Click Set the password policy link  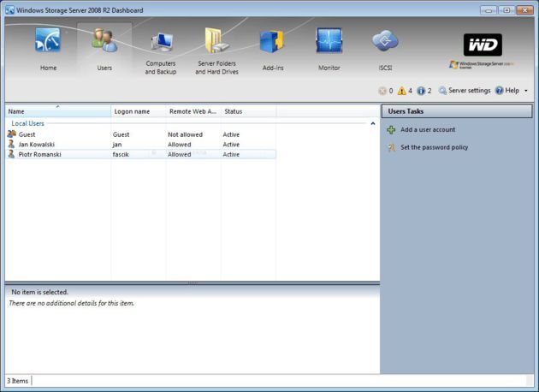(x=434, y=147)
